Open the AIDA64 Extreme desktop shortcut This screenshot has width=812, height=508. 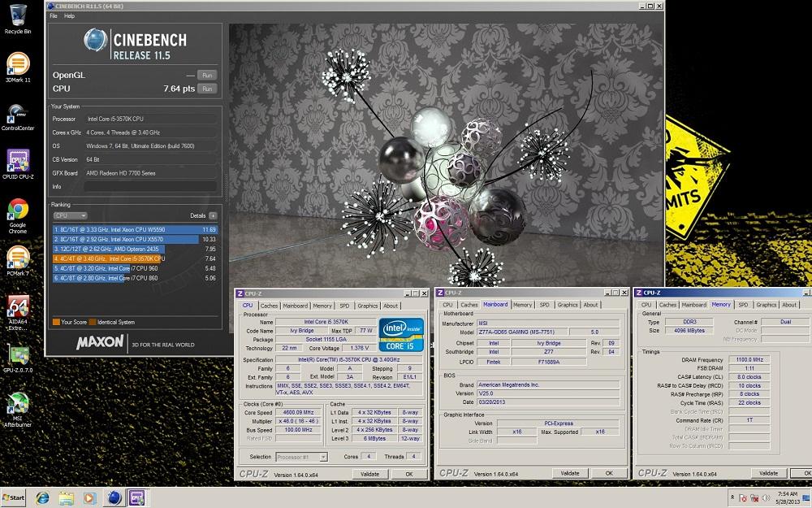[x=18, y=313]
